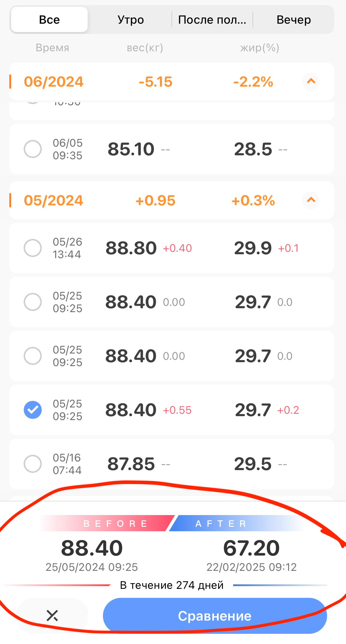Screen dimensions: 346x644
Task: Collapse the 06/2024 month section
Action: 311,81
